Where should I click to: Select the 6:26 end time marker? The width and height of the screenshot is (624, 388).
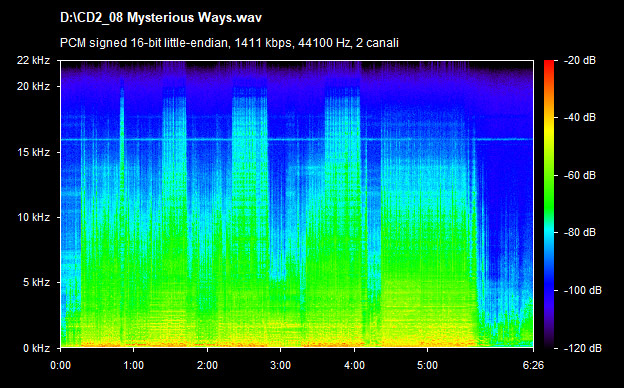(533, 365)
